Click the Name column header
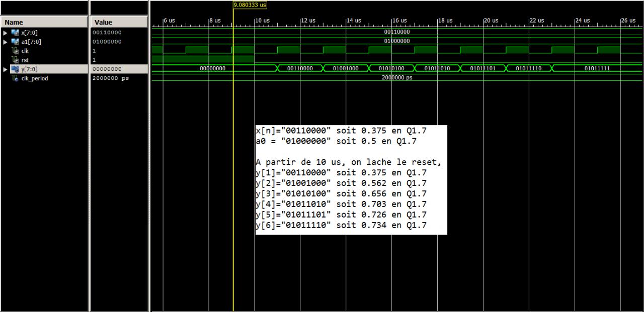Viewport: 644px width, 312px height. (44, 22)
